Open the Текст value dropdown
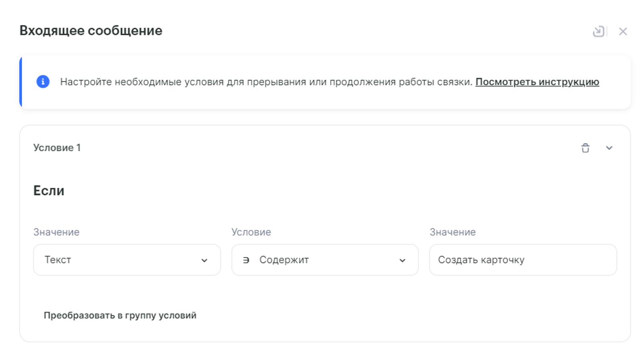This screenshot has height=352, width=644. pos(121,260)
